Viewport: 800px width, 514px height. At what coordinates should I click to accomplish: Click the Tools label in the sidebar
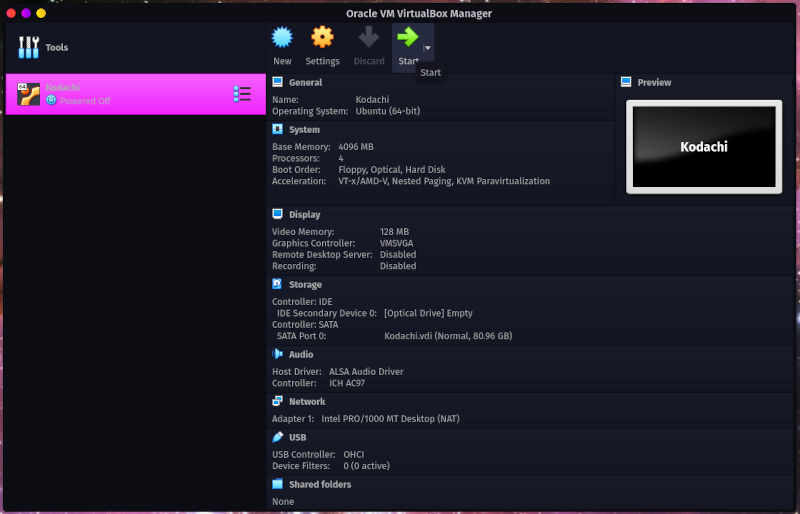coord(57,47)
